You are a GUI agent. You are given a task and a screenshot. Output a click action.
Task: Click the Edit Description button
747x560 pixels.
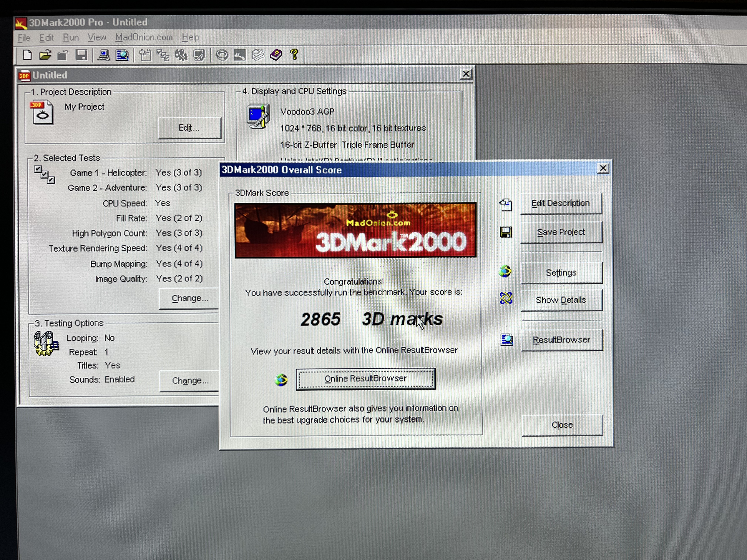coord(561,203)
